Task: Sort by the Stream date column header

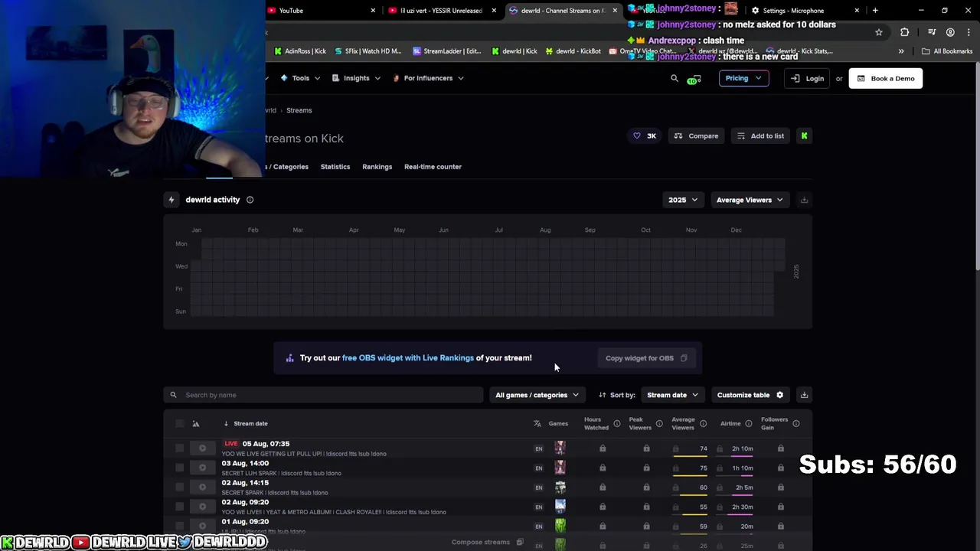Action: tap(250, 424)
